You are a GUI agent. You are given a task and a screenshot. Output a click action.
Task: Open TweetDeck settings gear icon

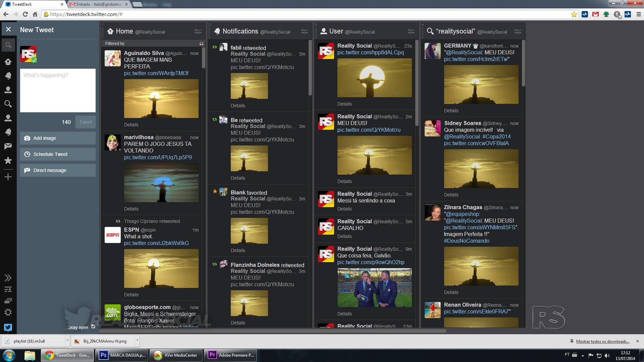pyautogui.click(x=8, y=312)
